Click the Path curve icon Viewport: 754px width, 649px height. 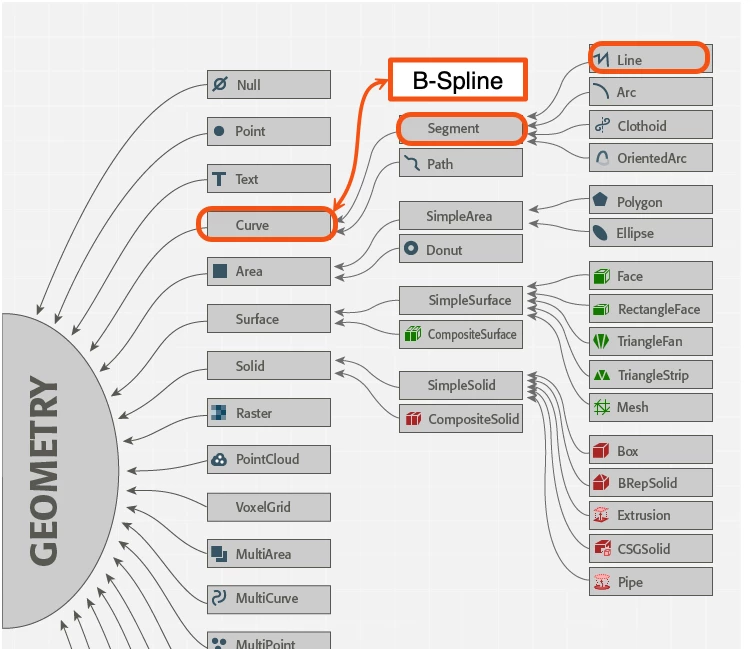(412, 163)
